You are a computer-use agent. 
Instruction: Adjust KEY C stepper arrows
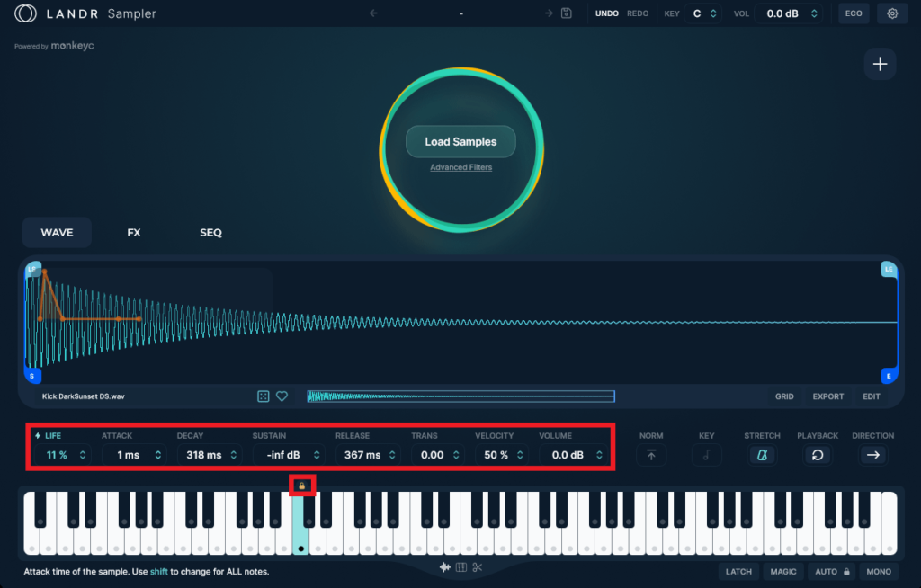713,13
